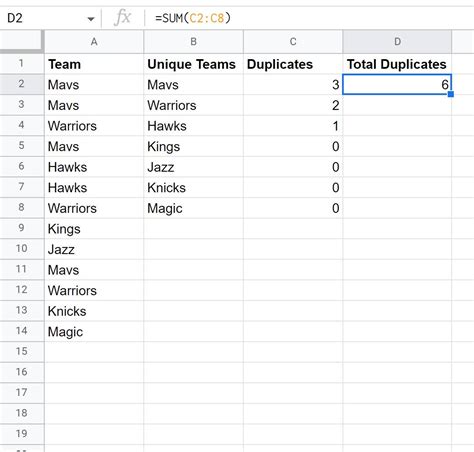Select cell A5 containing Mavs
This screenshot has height=452, width=474.
(94, 146)
